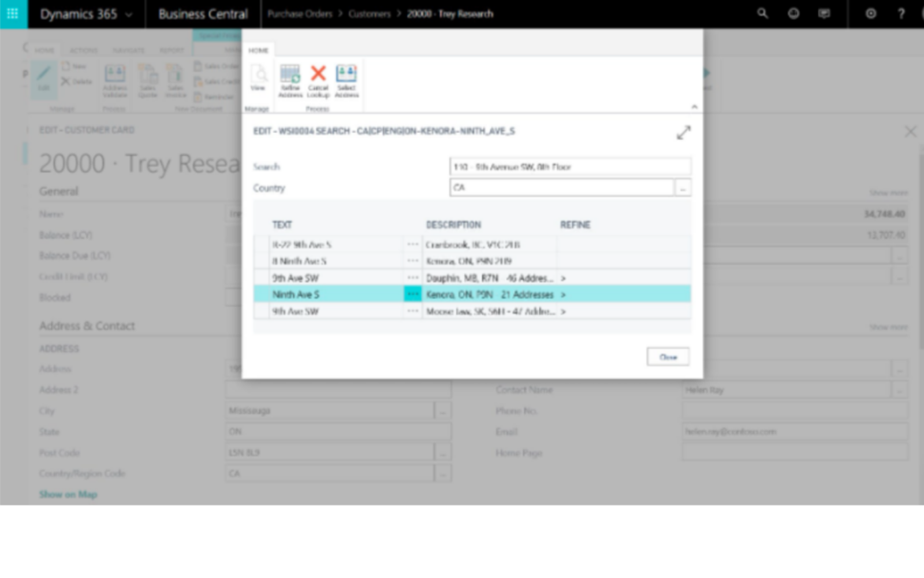Click New in the Customer Card ribbon
The width and height of the screenshot is (924, 578).
pyautogui.click(x=75, y=66)
